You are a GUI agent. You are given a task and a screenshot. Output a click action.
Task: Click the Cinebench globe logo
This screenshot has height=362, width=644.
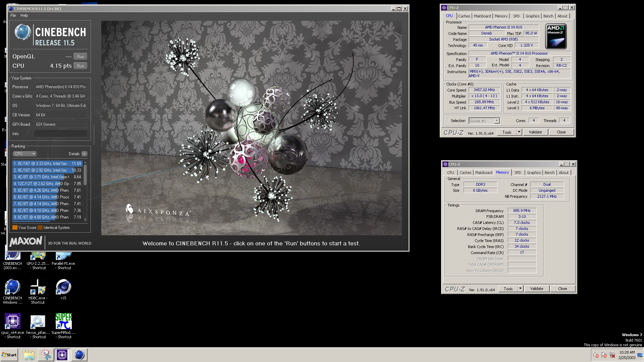pos(23,33)
